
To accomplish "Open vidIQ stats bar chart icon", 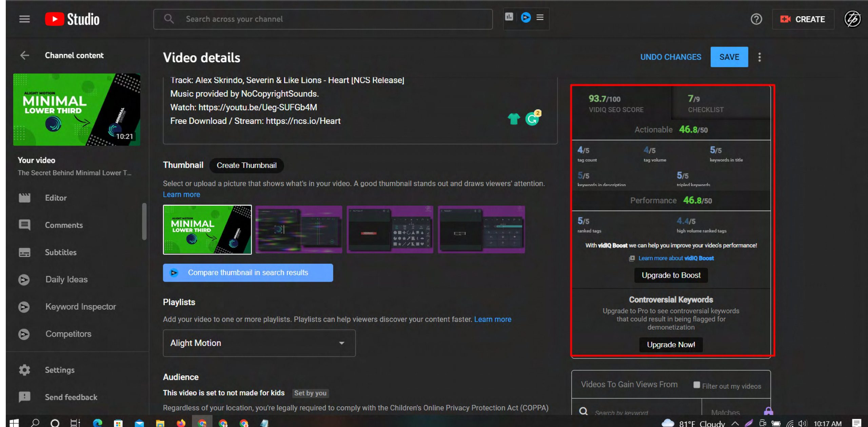I will [x=509, y=17].
